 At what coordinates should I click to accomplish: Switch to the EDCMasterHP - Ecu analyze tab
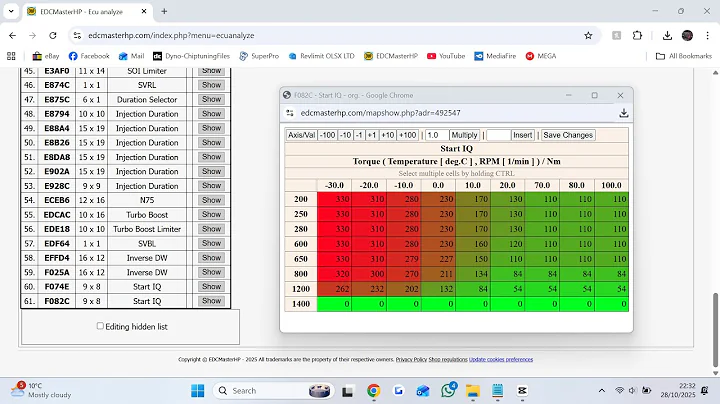pos(87,11)
